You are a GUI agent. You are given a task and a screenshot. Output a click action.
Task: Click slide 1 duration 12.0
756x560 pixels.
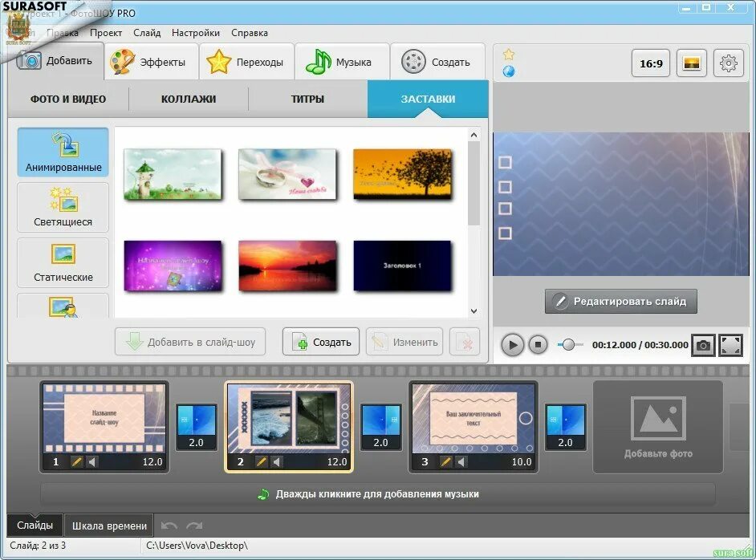[152, 461]
